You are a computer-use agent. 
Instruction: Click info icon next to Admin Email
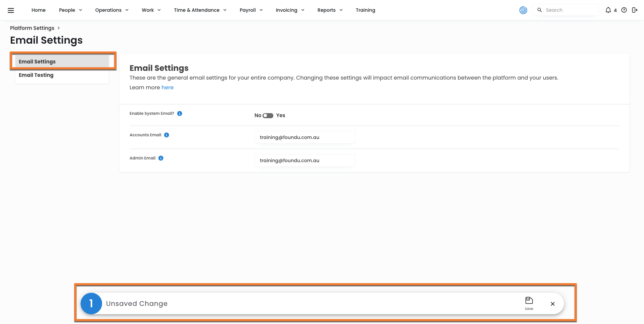click(x=161, y=158)
